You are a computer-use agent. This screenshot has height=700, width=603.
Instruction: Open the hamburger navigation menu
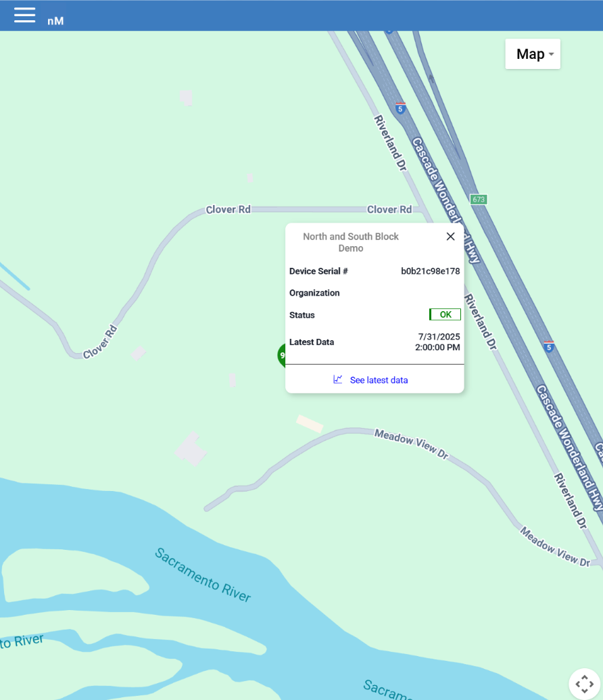24,15
